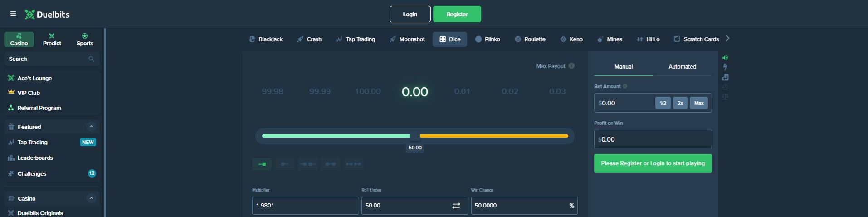This screenshot has height=217, width=868.
Task: Select the roll-over slider mode
Action: click(x=285, y=164)
